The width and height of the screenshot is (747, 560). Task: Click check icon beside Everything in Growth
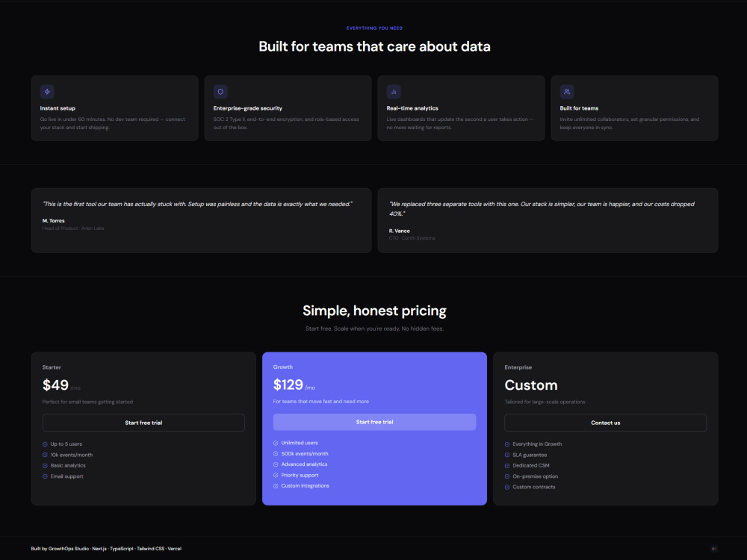click(x=507, y=444)
